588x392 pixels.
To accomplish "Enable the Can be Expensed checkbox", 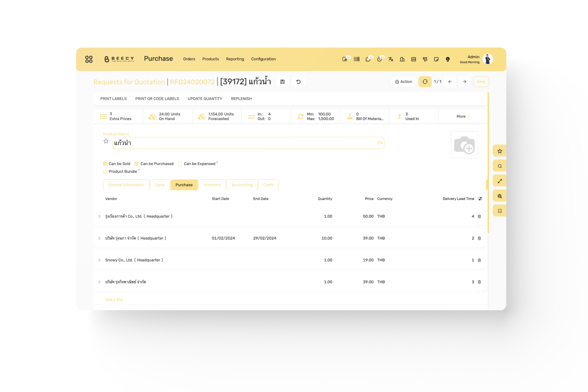I will pos(180,164).
